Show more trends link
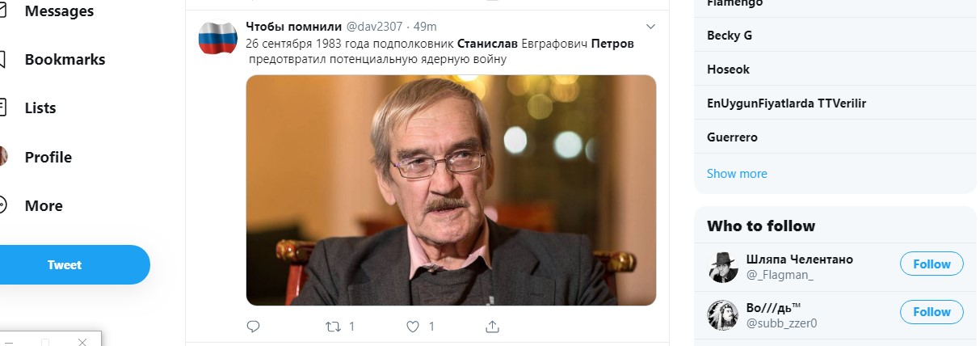The width and height of the screenshot is (980, 346). coord(737,174)
